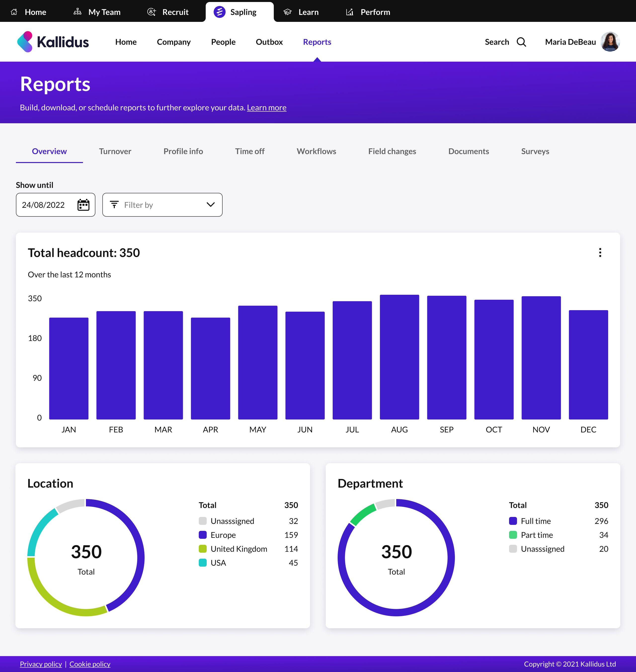Click the AUG bar in headcount chart
The height and width of the screenshot is (672, 636).
399,357
